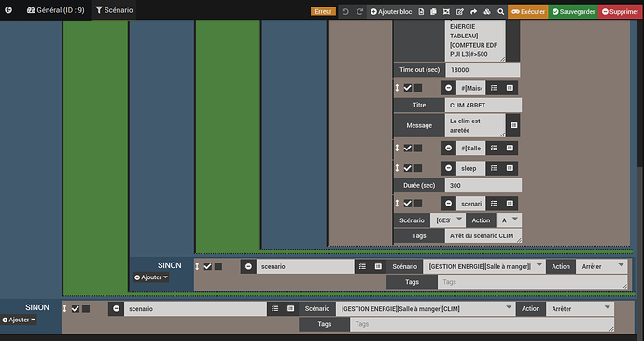The width and height of the screenshot is (644, 341).
Task: Click the orange Erreur status label
Action: (323, 11)
